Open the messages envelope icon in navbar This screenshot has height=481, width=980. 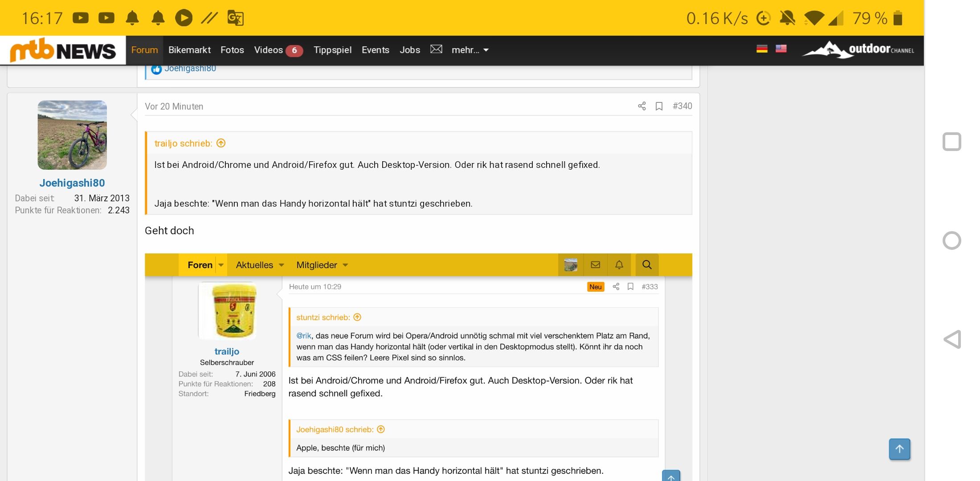pos(436,49)
